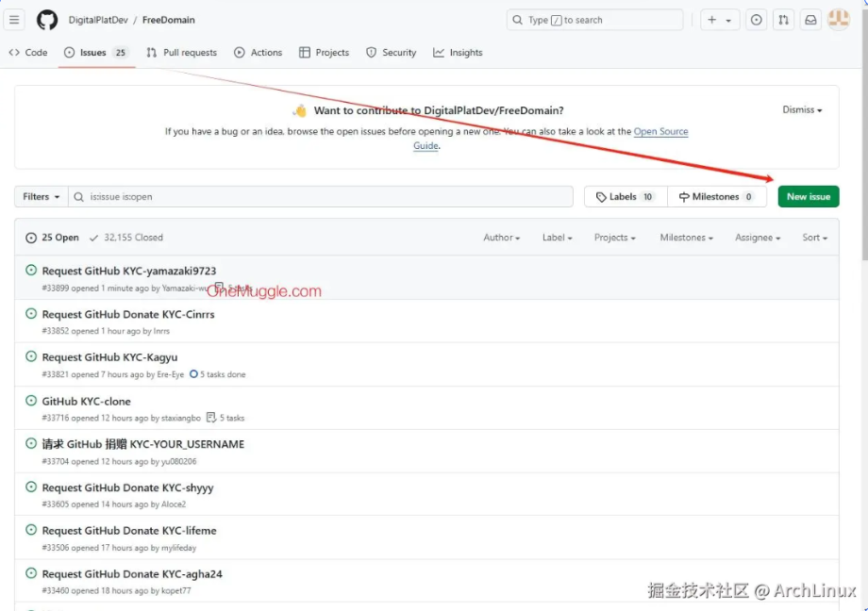868x611 pixels.
Task: Click the open-issue icon beside KYC-Kagyu
Action: [x=31, y=356]
